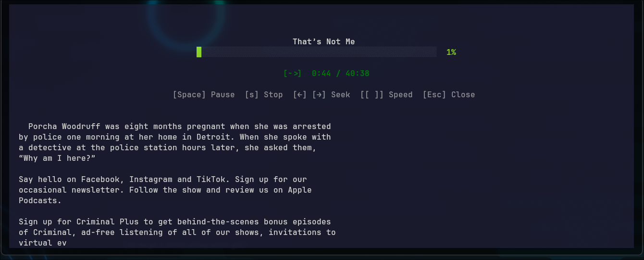Click the Speed label

401,95
